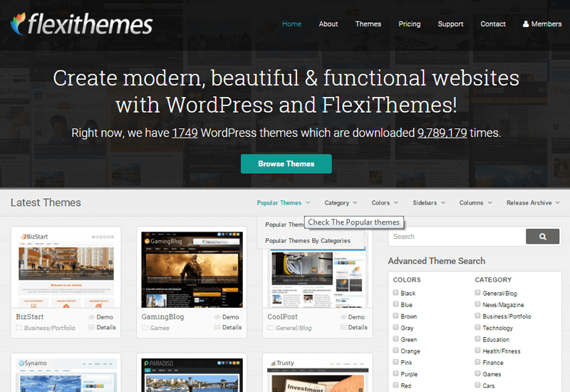The image size is (570, 392).
Task: Open the BizStart theme title link
Action: (x=30, y=316)
